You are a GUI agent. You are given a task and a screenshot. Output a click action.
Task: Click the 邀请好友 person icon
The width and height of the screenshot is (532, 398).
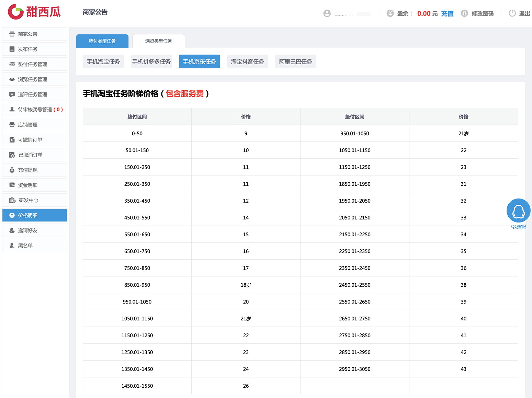pyautogui.click(x=12, y=230)
